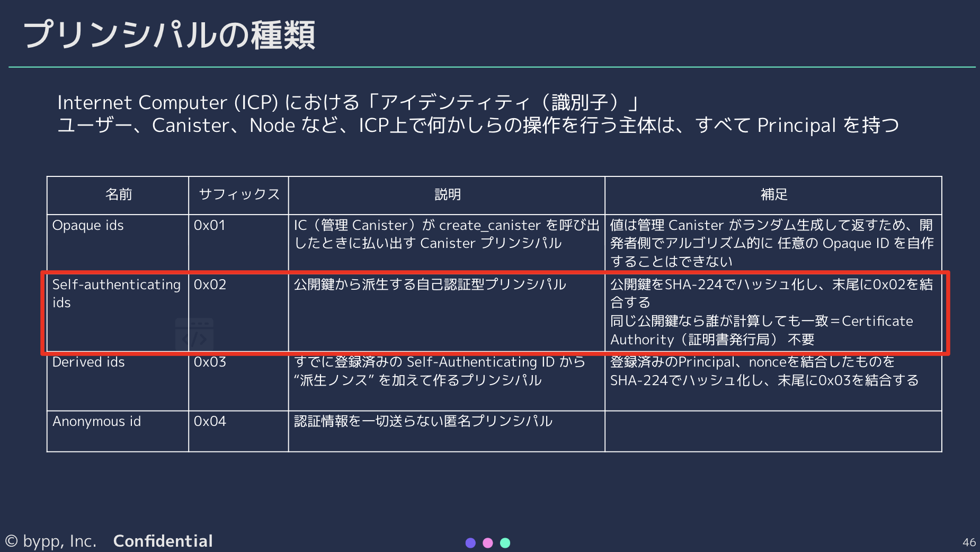Click the slide title プリンシパルの種類

point(170,33)
